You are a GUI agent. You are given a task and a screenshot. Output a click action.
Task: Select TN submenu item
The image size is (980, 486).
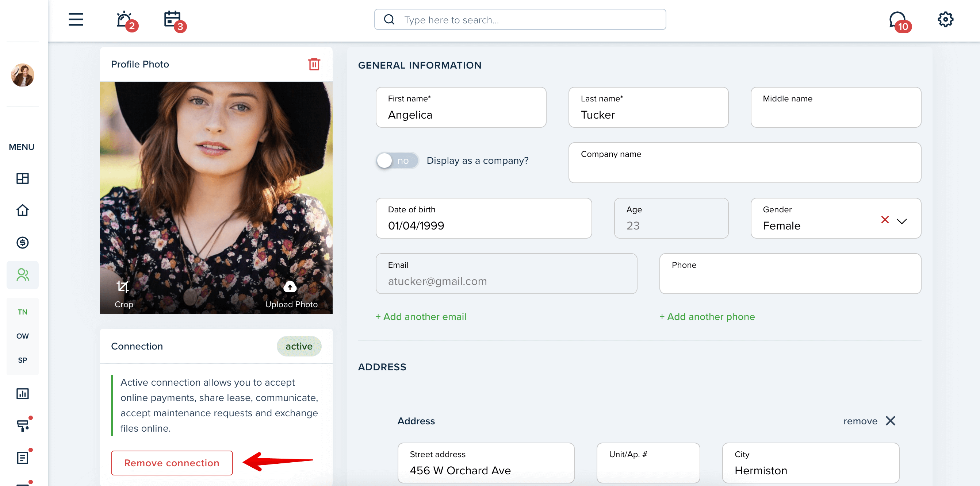click(22, 312)
